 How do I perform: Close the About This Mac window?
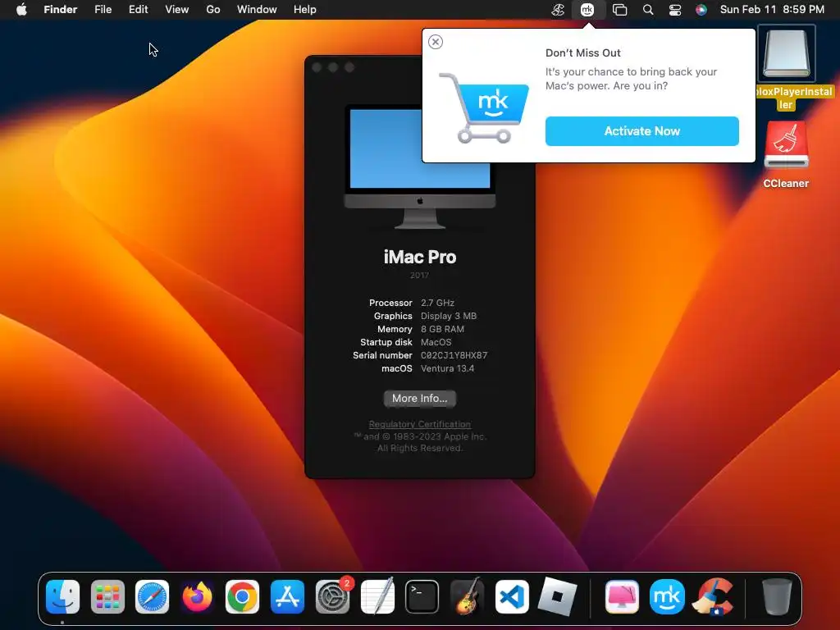click(x=317, y=67)
